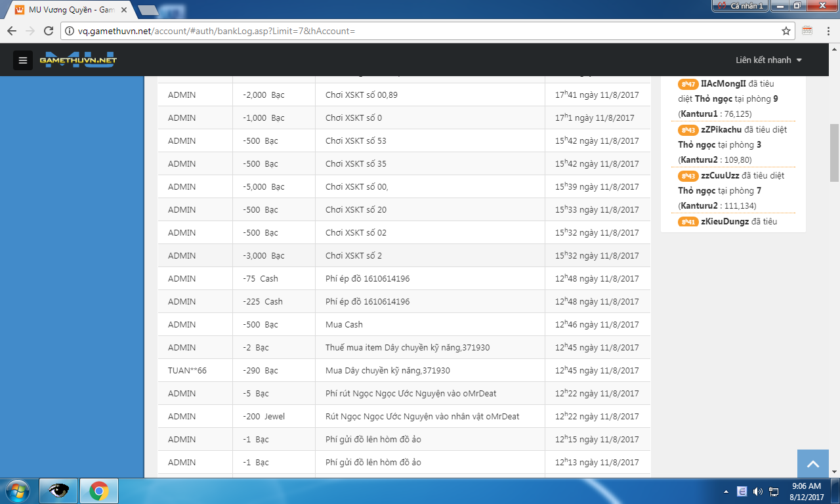Reload the page

48,31
